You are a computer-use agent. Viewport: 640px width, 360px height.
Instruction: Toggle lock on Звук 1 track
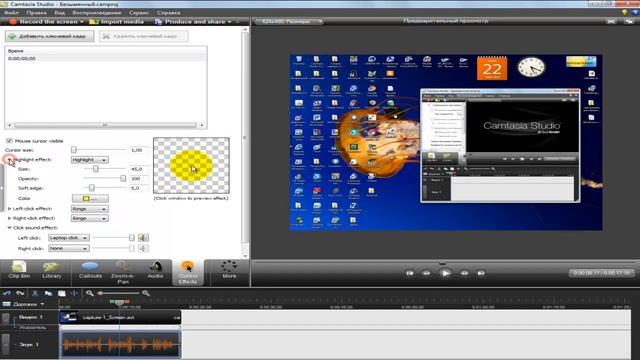click(x=5, y=344)
